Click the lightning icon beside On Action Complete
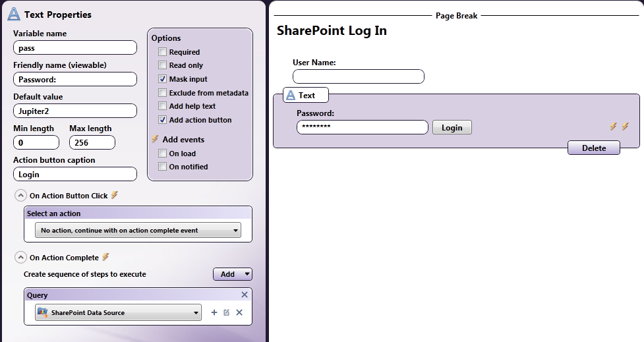Image resolution: width=644 pixels, height=342 pixels. coord(105,258)
